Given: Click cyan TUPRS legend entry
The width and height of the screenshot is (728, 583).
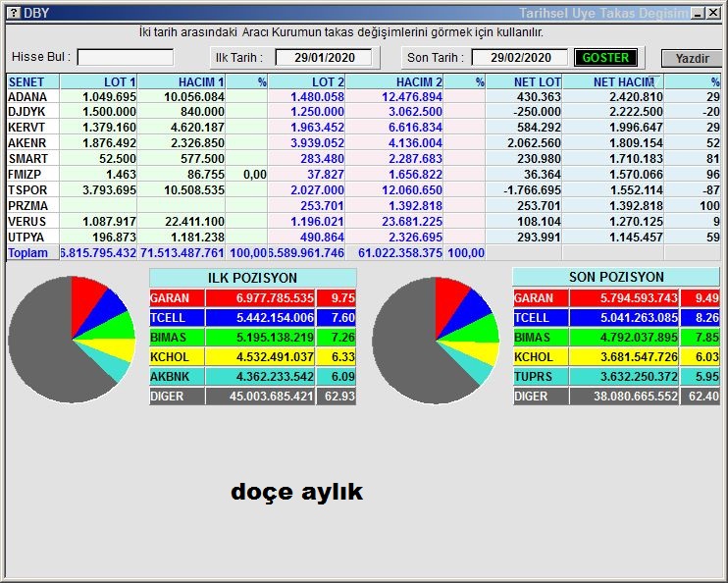Looking at the screenshot, I should point(541,376).
